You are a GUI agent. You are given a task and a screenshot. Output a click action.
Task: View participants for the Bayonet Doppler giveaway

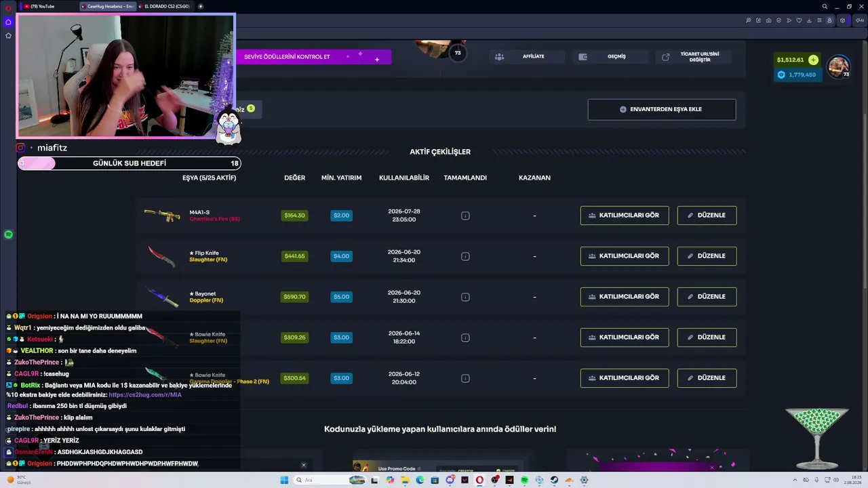(625, 297)
